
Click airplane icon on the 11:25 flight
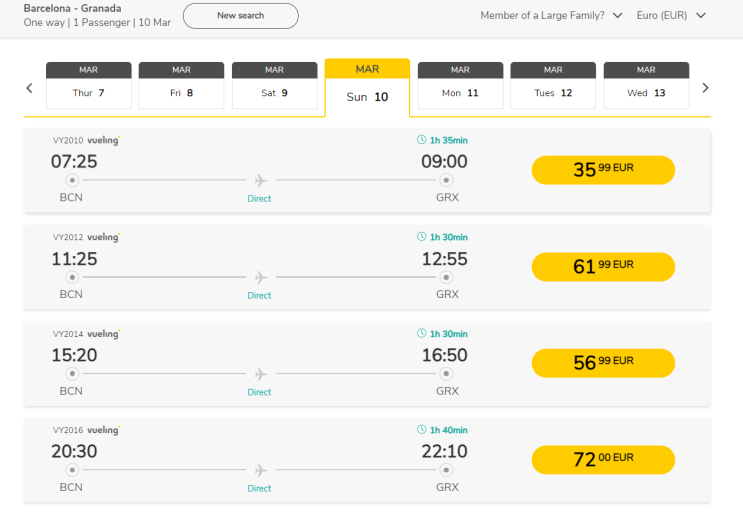260,277
